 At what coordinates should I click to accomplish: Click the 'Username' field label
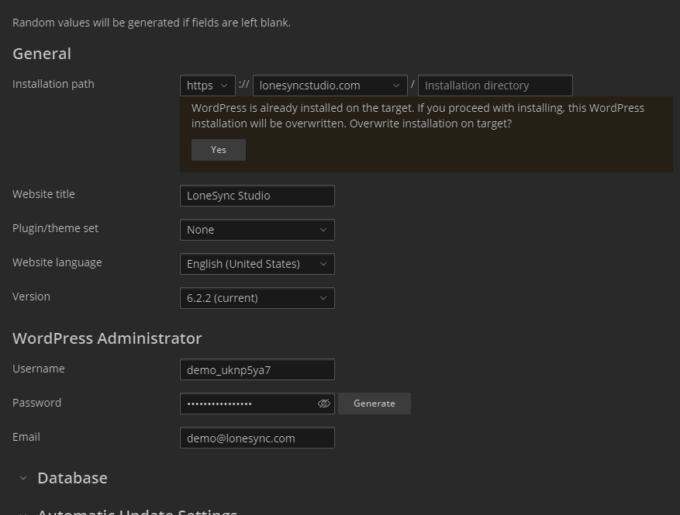pyautogui.click(x=38, y=369)
